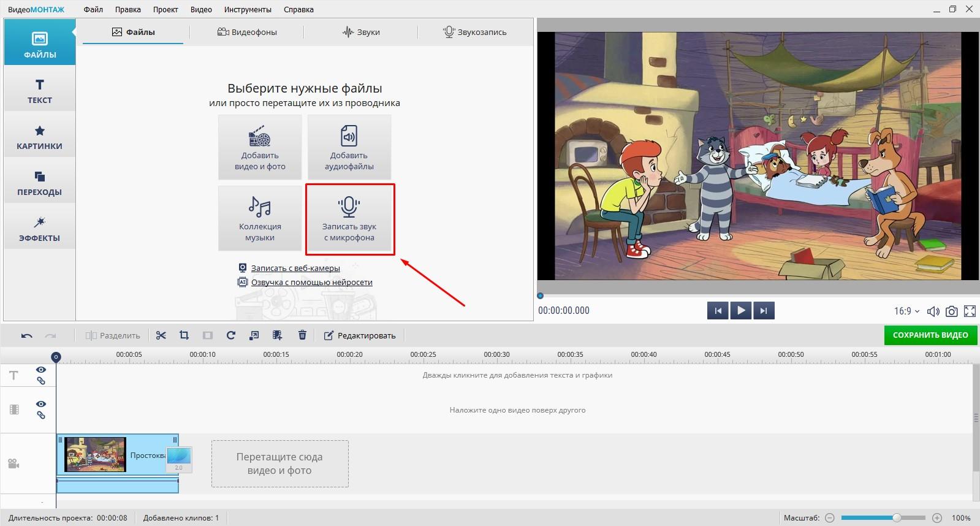Click the Разделить split button
Viewport: 980px width, 526px height.
point(113,335)
